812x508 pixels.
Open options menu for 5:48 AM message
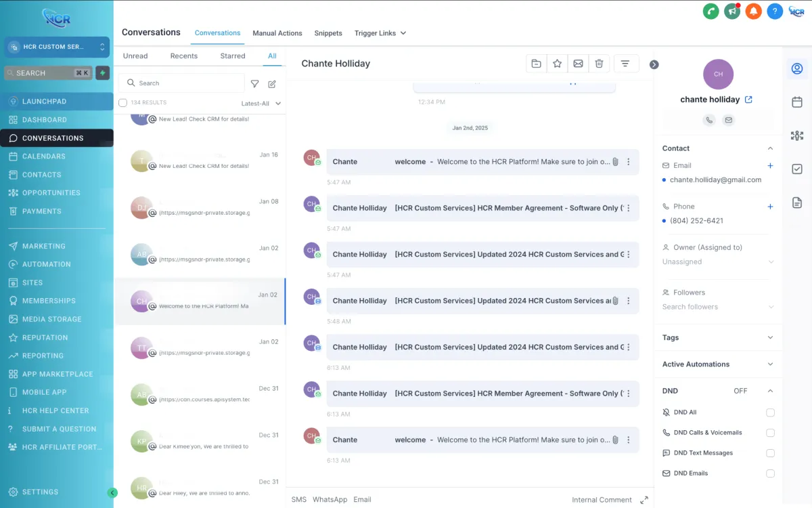pyautogui.click(x=629, y=301)
